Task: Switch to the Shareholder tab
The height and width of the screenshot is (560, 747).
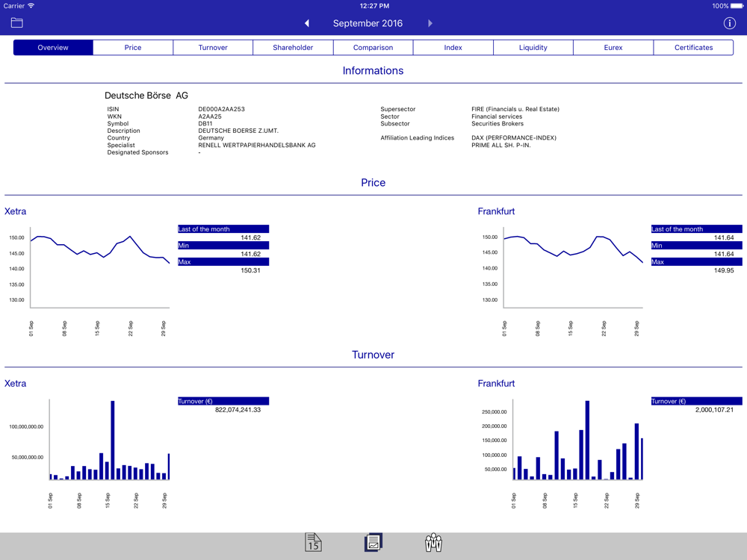Action: 293,48
